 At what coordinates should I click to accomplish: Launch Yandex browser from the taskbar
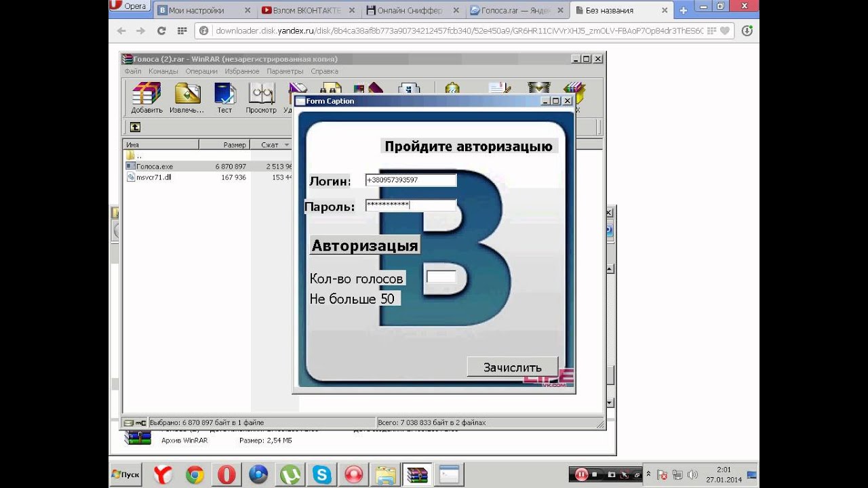[163, 475]
